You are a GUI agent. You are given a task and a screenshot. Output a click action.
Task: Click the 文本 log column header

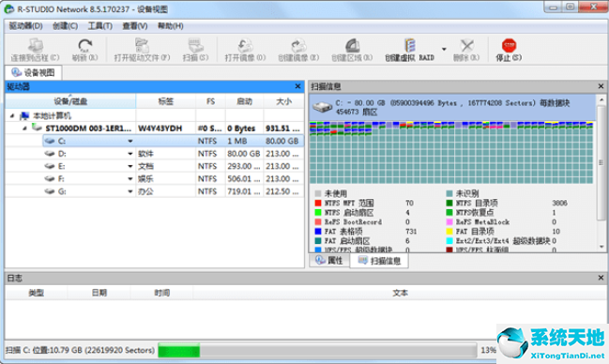point(400,293)
